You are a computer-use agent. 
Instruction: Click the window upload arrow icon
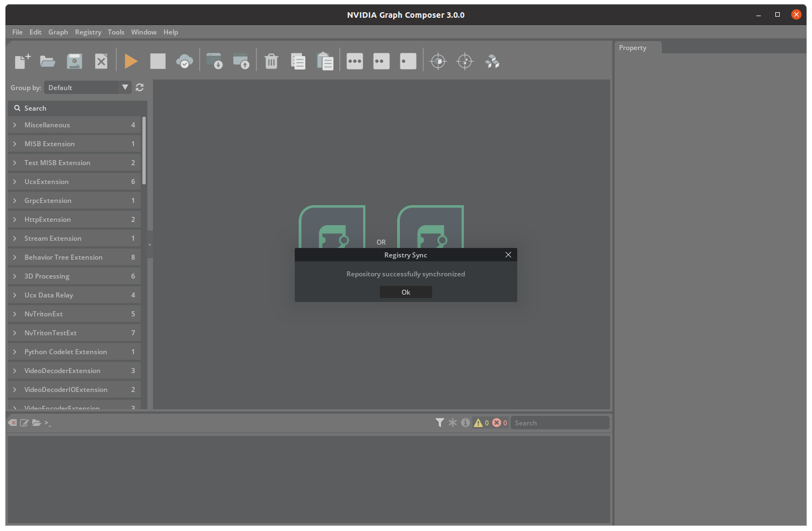point(241,61)
